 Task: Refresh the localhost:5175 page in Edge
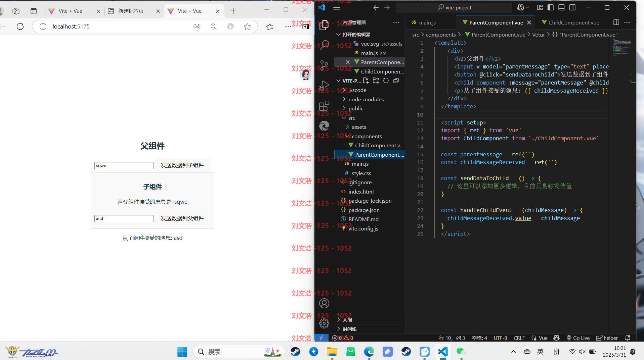click(20, 27)
